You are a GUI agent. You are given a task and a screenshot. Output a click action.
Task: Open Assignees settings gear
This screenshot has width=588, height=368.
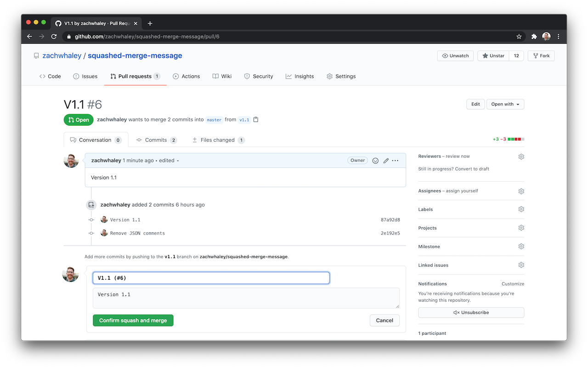point(521,191)
